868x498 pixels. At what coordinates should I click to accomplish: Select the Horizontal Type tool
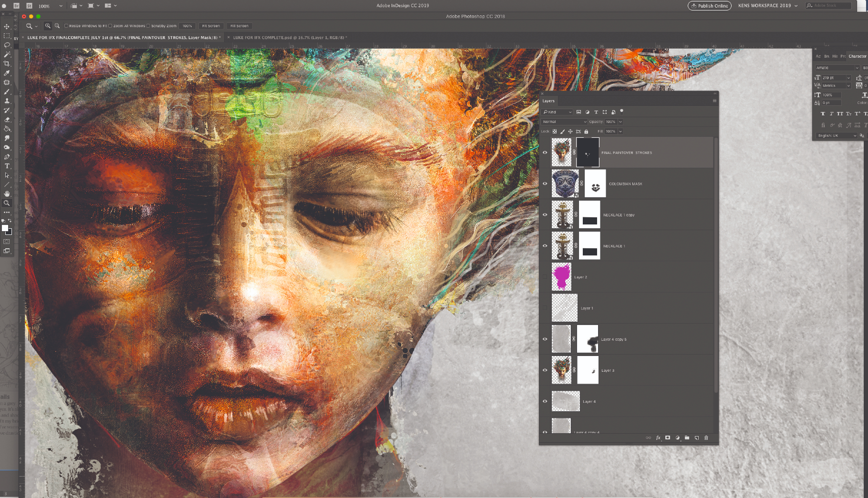(7, 166)
